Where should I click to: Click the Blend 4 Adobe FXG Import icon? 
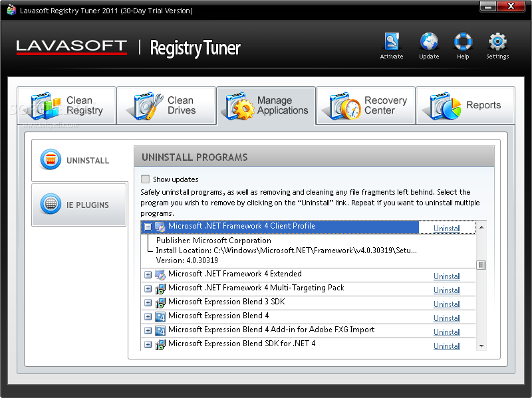click(x=160, y=330)
